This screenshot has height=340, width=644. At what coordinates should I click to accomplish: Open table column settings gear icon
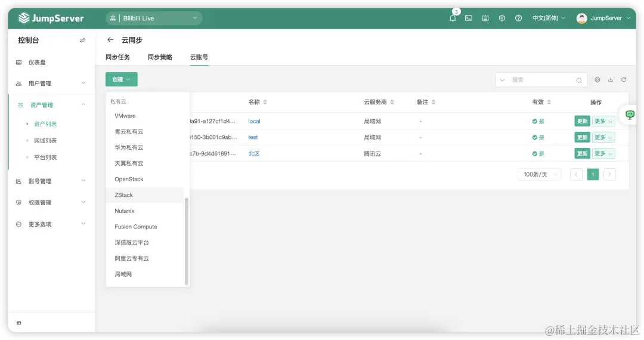[x=597, y=80]
